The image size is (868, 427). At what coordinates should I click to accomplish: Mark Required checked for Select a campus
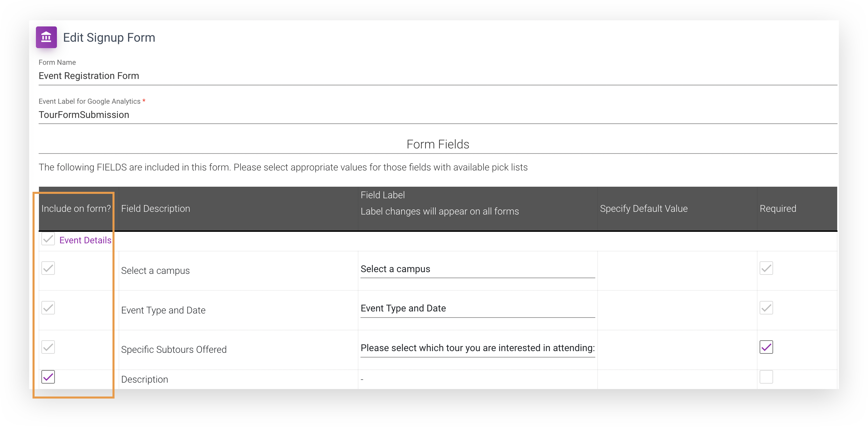pos(766,268)
